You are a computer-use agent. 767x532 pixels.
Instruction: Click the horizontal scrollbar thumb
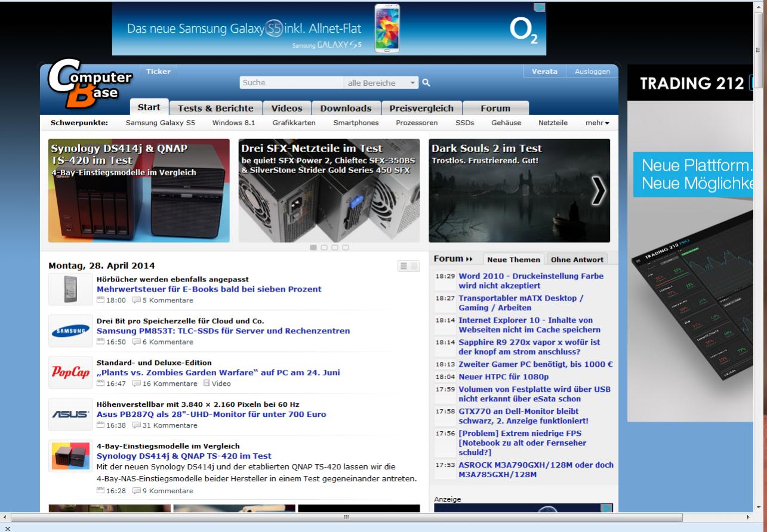click(347, 516)
